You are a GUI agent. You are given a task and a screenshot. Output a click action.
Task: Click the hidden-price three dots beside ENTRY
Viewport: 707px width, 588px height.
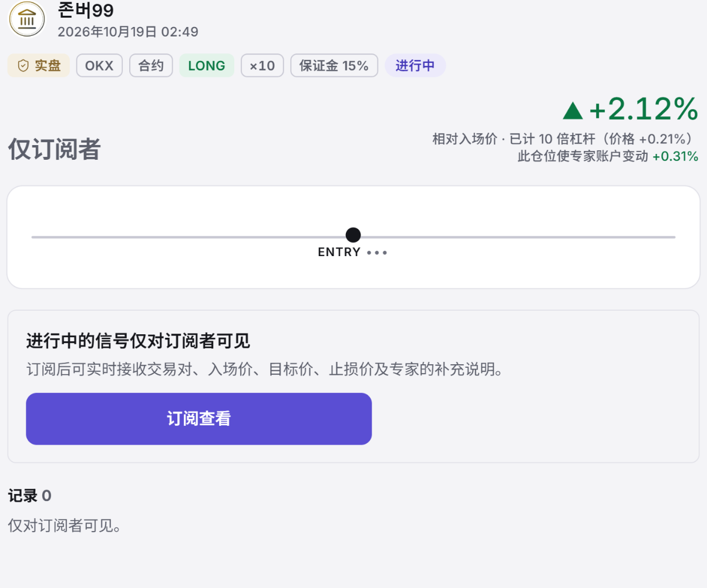[377, 253]
